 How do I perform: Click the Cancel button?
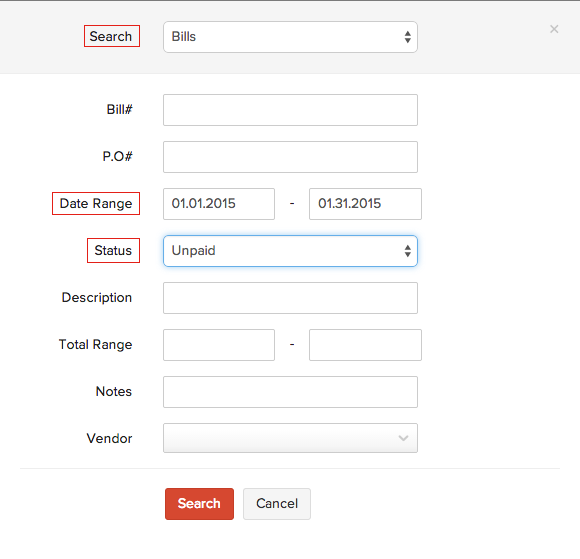[277, 504]
